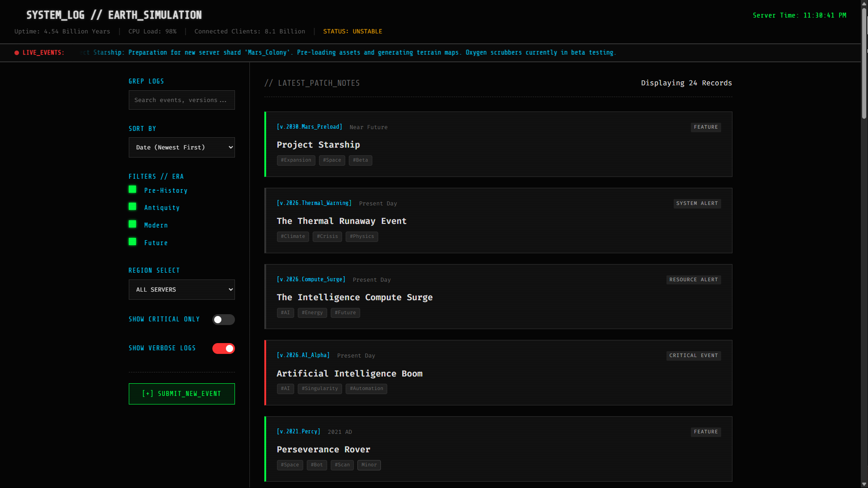Enable Show Critical Only switch

(x=223, y=320)
